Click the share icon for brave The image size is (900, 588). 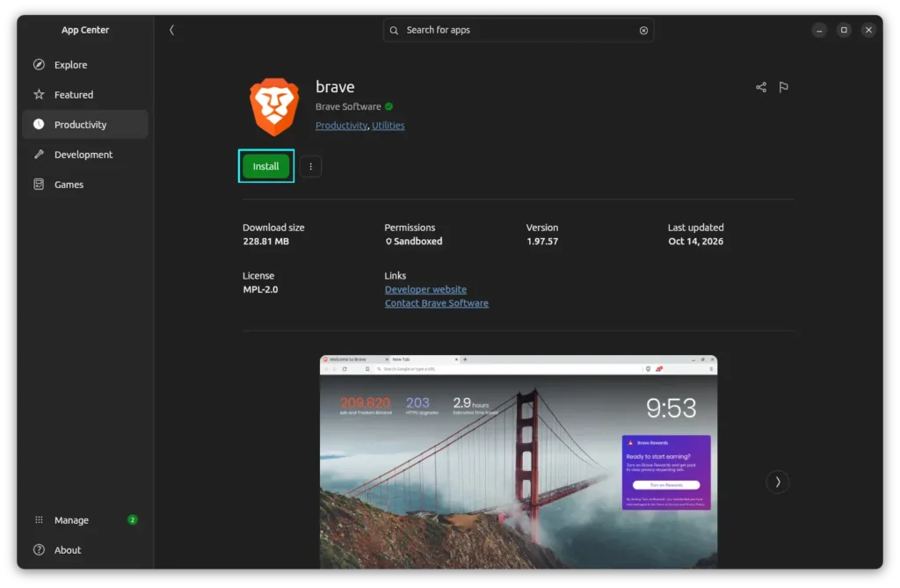click(761, 87)
